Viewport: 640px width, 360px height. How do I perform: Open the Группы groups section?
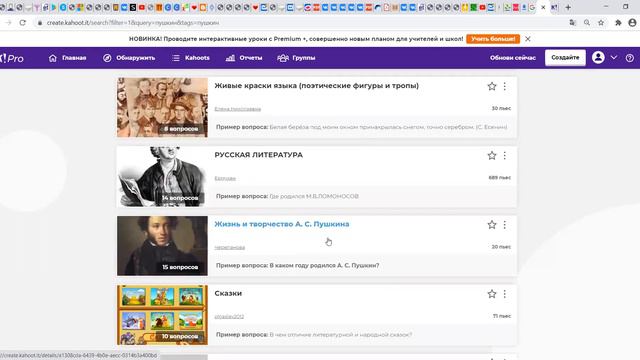(296, 58)
